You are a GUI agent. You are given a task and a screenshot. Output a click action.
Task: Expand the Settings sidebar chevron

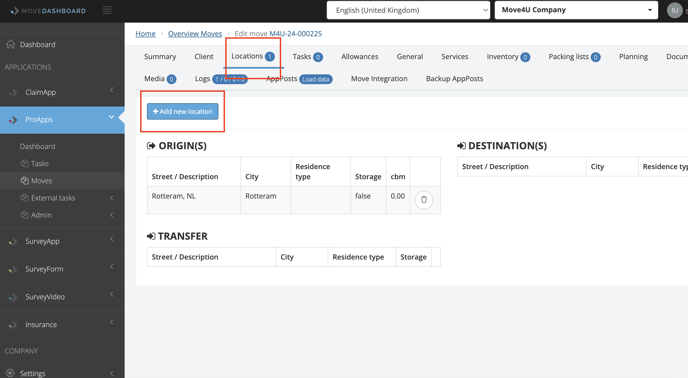pyautogui.click(x=111, y=373)
